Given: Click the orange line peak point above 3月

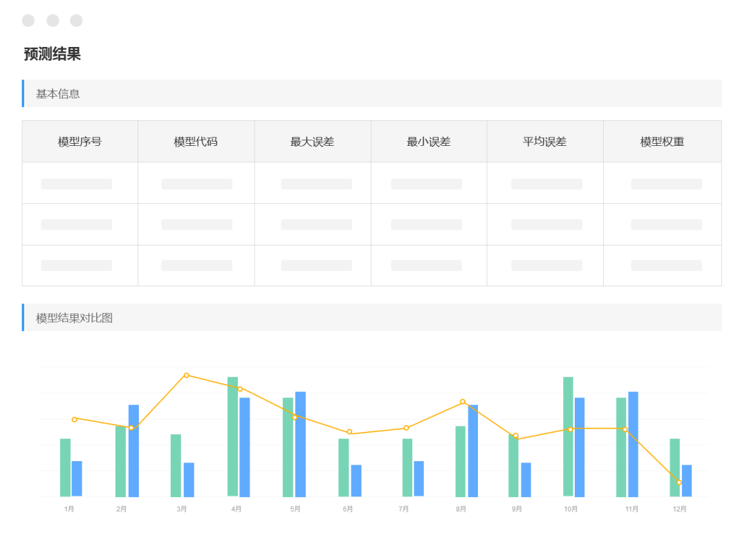Looking at the screenshot, I should 186,375.
